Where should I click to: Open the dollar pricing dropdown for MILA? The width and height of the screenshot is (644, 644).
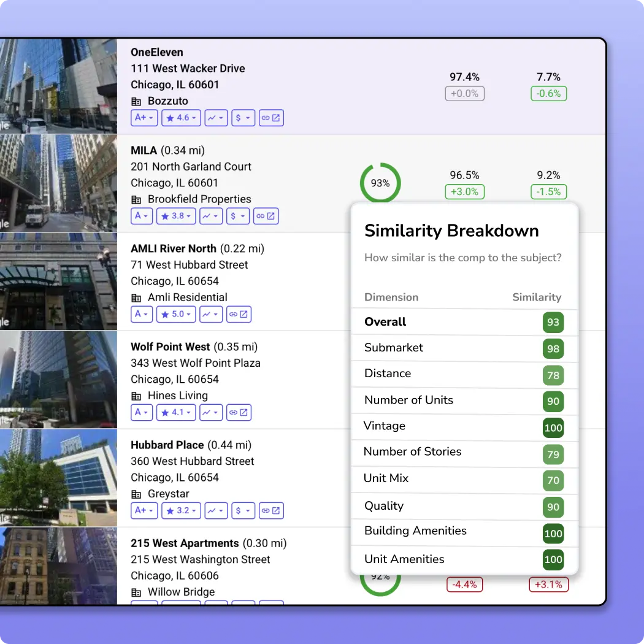[238, 216]
